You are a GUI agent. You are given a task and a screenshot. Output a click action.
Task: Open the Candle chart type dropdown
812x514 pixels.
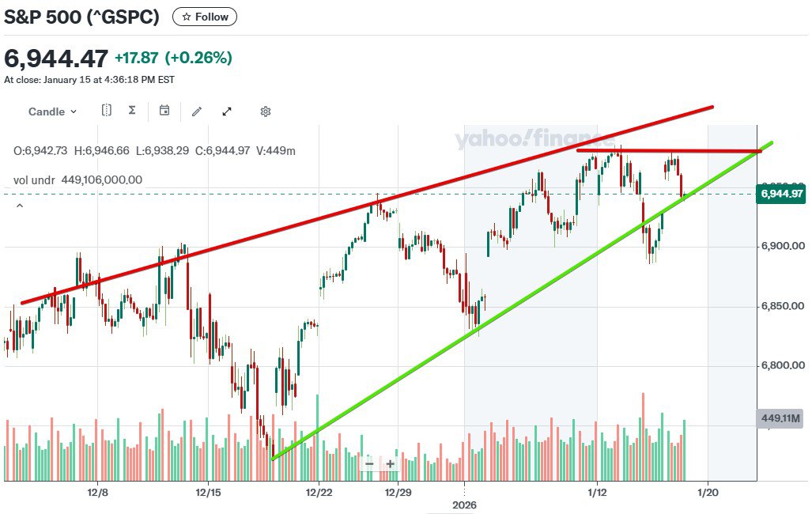point(52,111)
